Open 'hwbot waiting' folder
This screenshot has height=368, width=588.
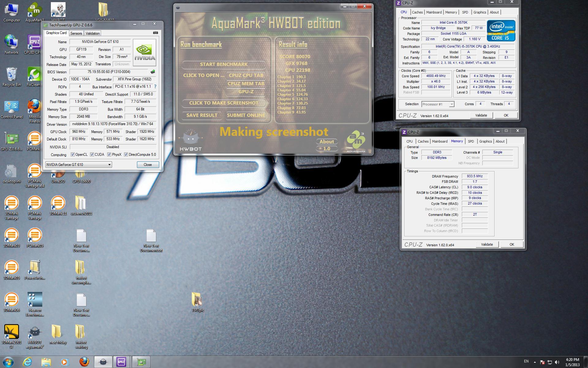(x=81, y=336)
